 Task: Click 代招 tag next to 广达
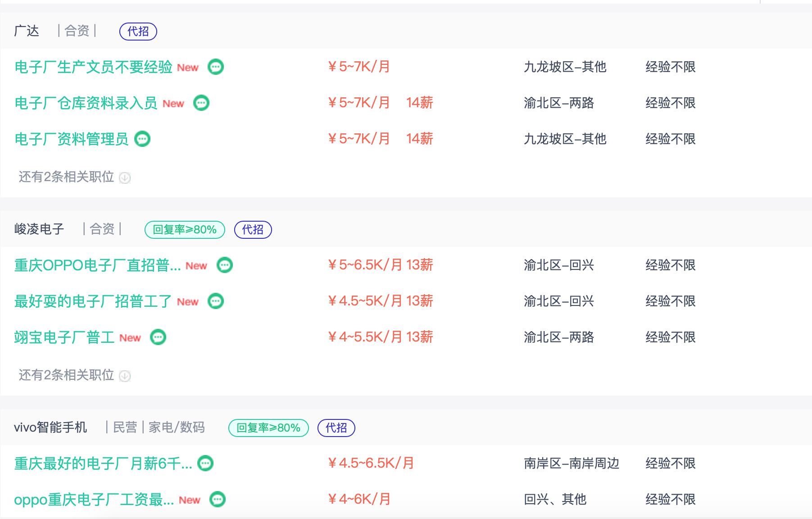coord(138,32)
